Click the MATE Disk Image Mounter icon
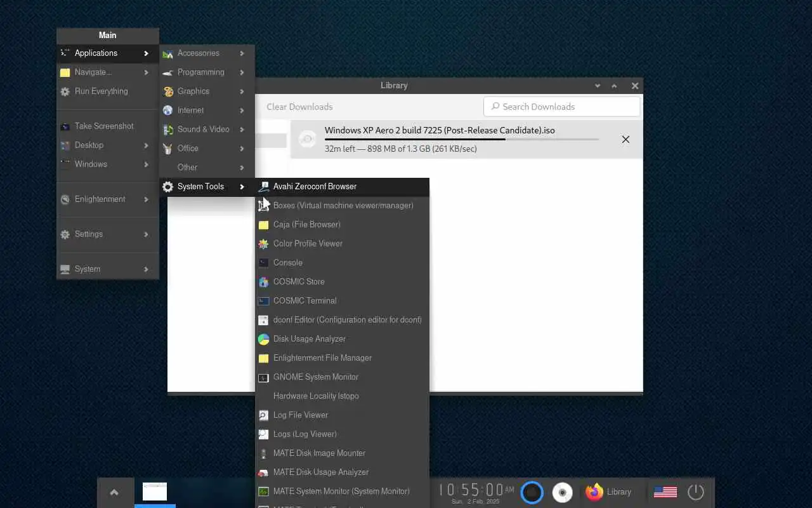Image resolution: width=812 pixels, height=508 pixels. [x=263, y=453]
